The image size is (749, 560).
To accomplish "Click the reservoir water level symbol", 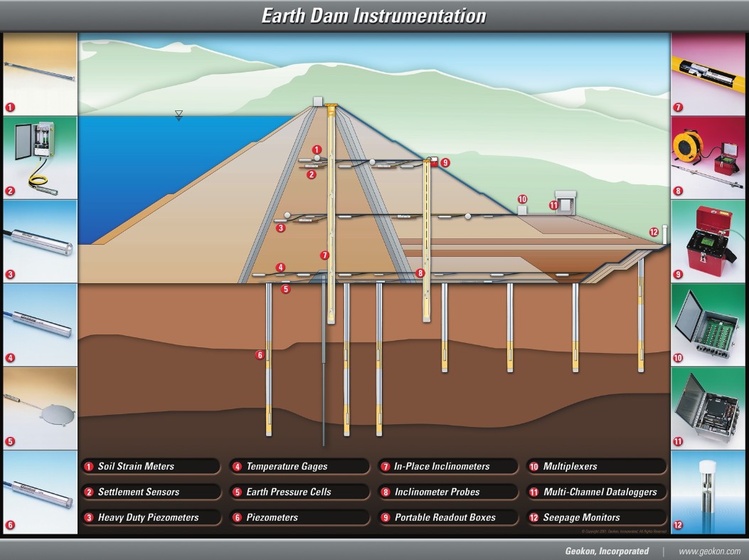I will 179,116.
